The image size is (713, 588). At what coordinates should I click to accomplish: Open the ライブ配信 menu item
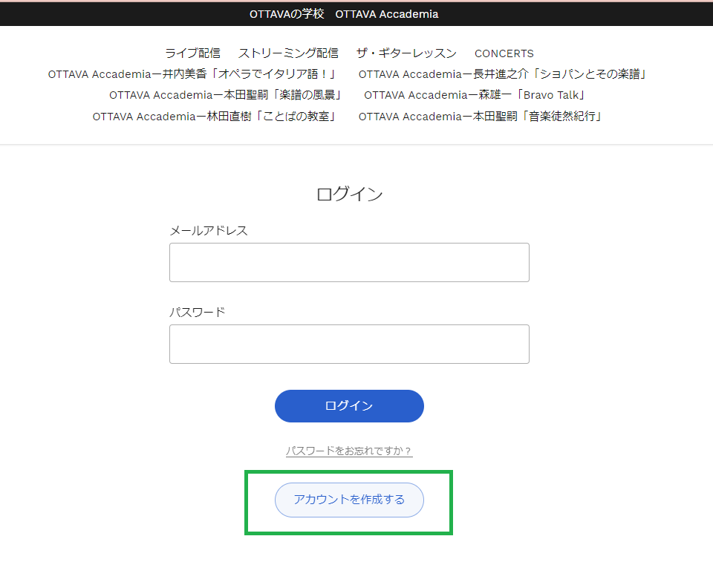pyautogui.click(x=192, y=53)
